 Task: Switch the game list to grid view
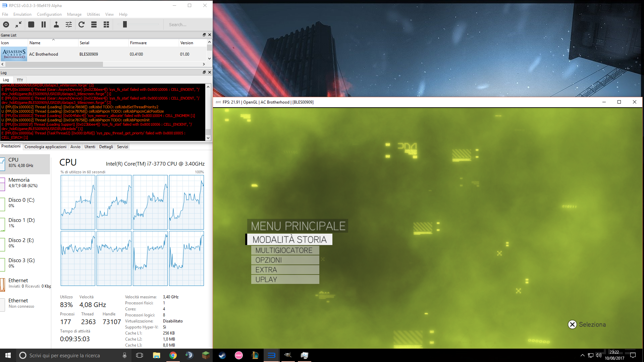pos(106,24)
